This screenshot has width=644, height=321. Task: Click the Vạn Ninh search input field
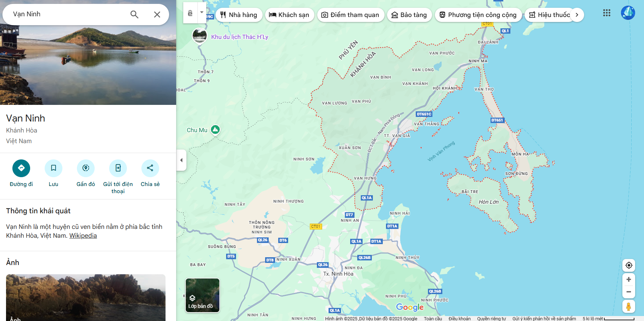67,14
